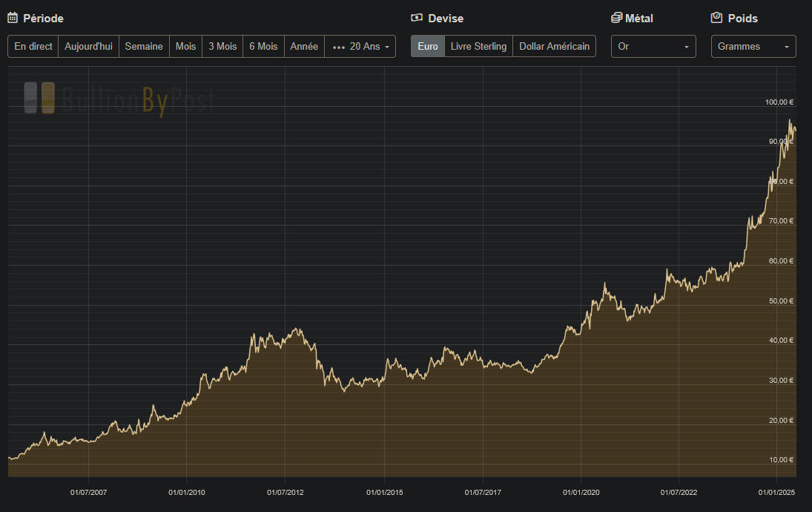The height and width of the screenshot is (512, 812).
Task: Switch currency to Dollar Américain
Action: coord(554,46)
